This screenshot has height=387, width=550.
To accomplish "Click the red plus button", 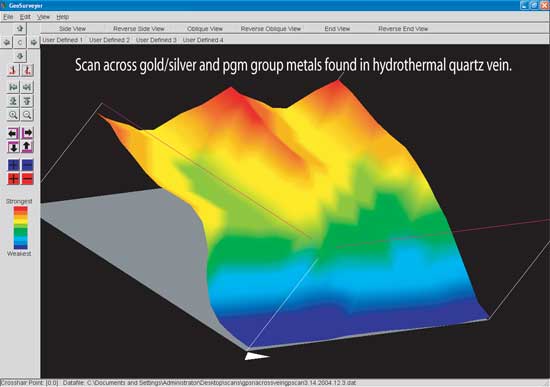I will tap(13, 179).
